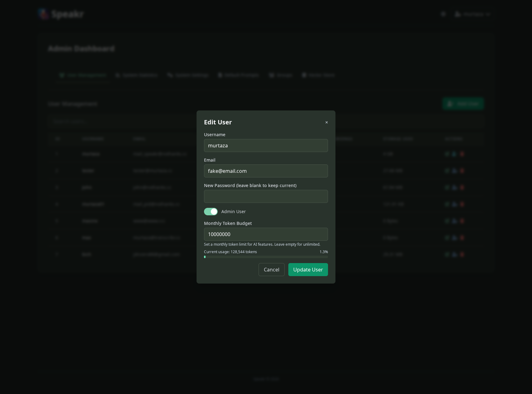
Task: Close the Edit User dialog
Action: [x=326, y=122]
